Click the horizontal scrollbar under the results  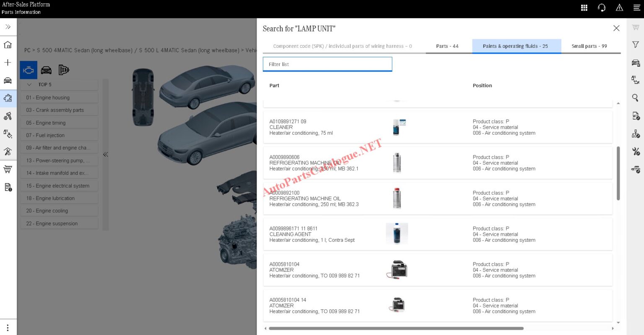(x=396, y=328)
